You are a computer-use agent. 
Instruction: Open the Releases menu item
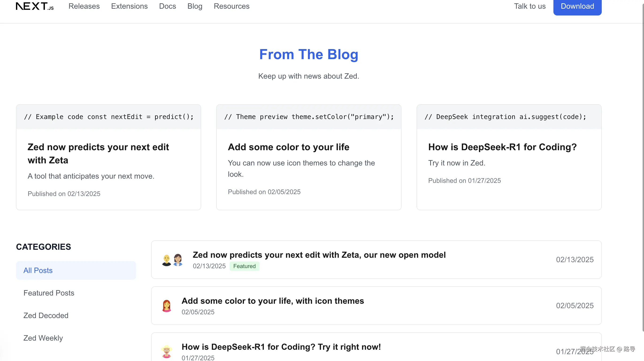click(x=84, y=6)
